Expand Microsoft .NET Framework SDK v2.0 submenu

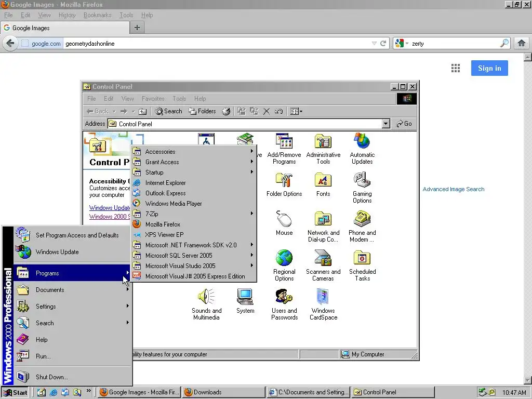point(193,245)
